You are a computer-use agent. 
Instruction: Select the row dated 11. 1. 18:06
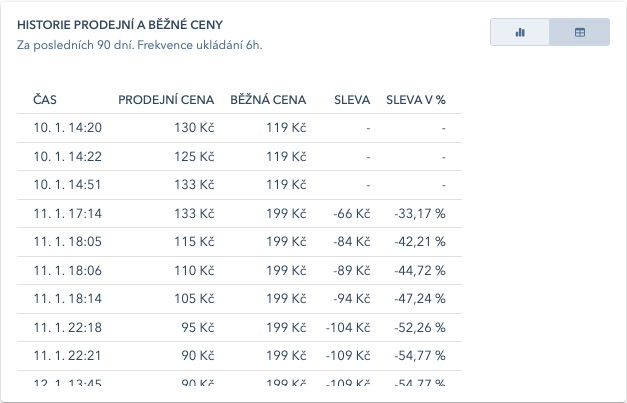(x=239, y=271)
